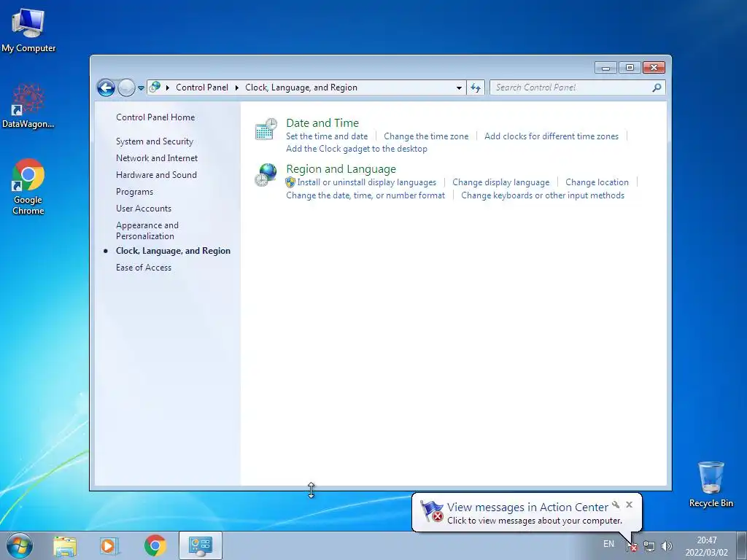The width and height of the screenshot is (747, 560).
Task: Select Clock, Language, and Region breadcrumb
Action: pyautogui.click(x=301, y=87)
